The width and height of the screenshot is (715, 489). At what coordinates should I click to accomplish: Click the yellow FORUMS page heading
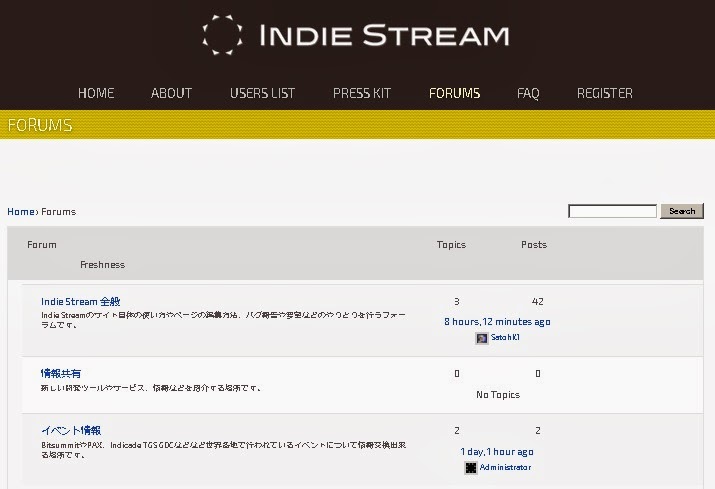click(x=40, y=125)
